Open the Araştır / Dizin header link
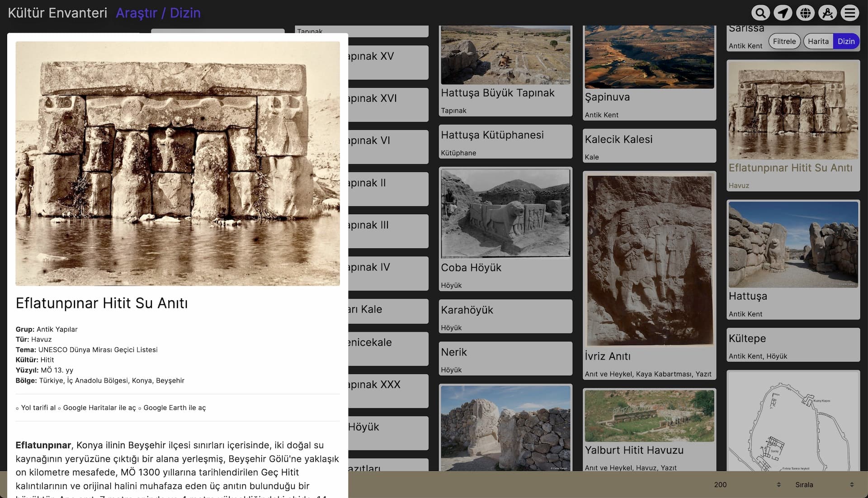Image resolution: width=868 pixels, height=498 pixels. pyautogui.click(x=158, y=13)
